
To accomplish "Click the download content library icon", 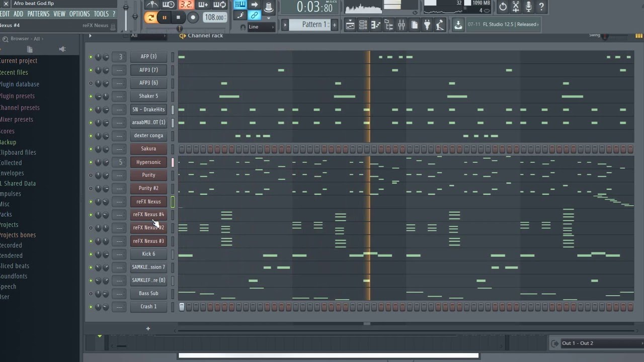I will [458, 25].
